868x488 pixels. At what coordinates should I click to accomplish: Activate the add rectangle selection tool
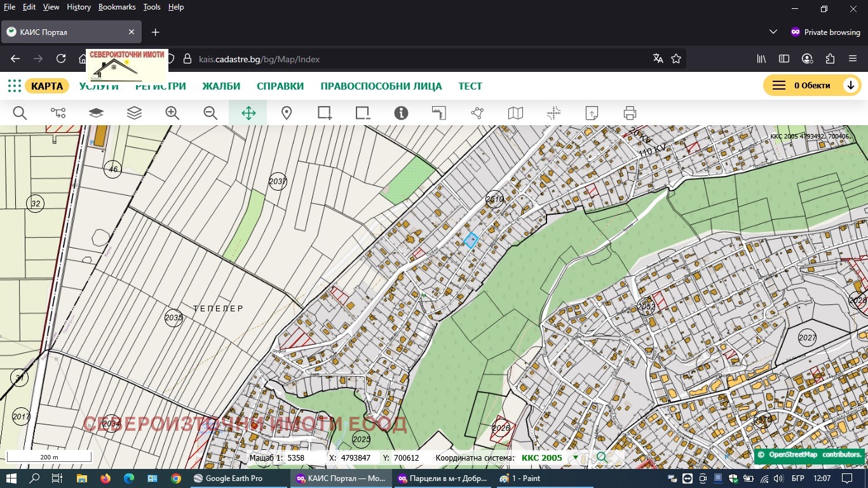(325, 113)
